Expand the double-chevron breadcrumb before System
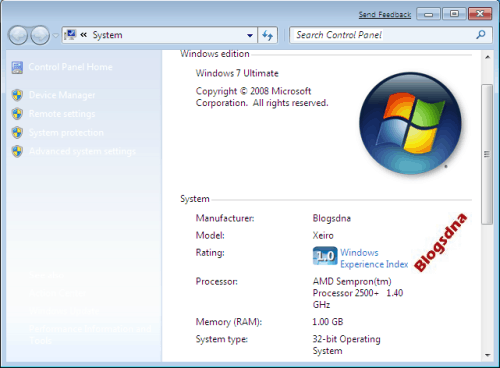Screen dimensions: 500x368 point(84,35)
